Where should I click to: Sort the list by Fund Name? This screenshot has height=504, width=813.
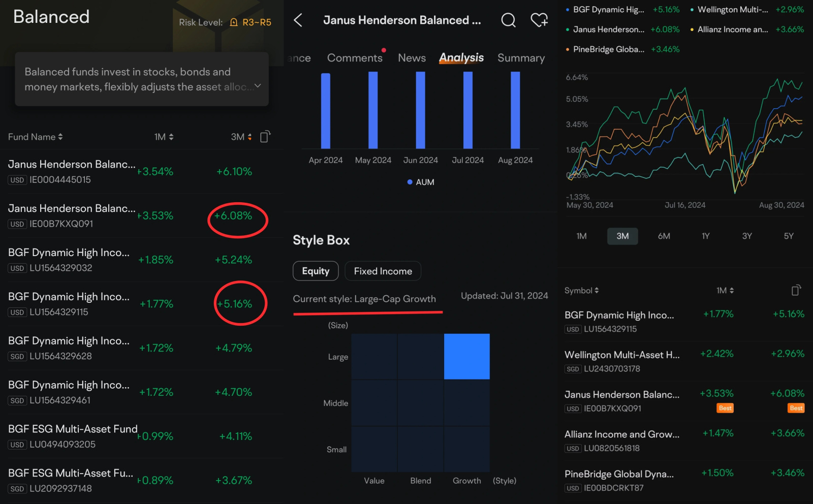point(35,137)
